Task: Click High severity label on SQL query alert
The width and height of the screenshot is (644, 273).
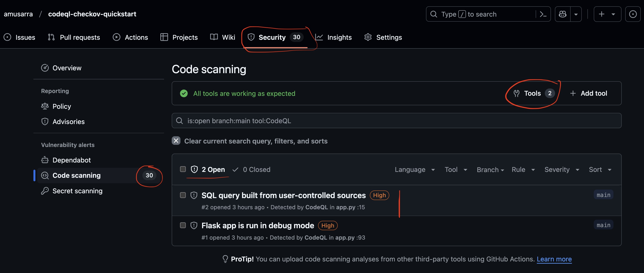Action: tap(379, 195)
